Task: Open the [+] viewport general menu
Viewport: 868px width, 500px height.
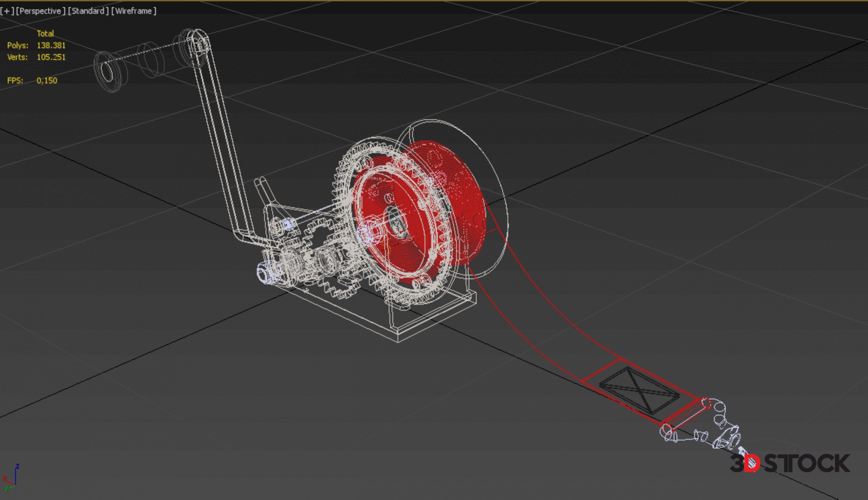Action: click(x=7, y=11)
